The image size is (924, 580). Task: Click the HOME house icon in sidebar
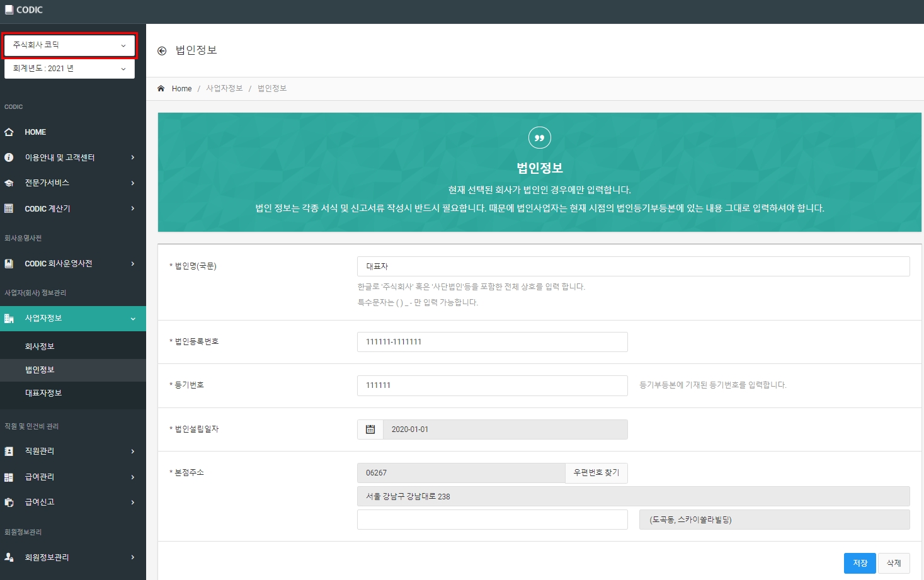[9, 132]
